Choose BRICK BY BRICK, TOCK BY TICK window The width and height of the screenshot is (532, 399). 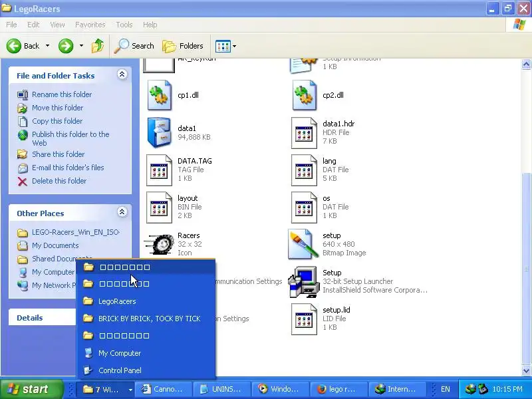146,319
